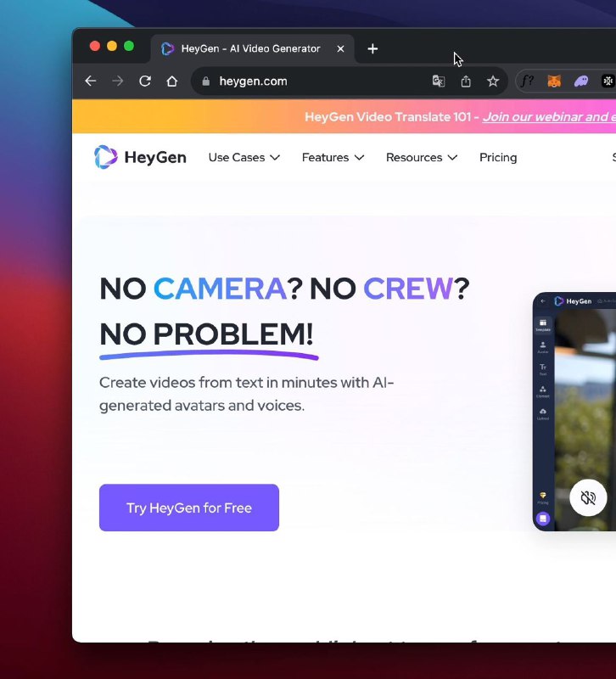Open the Pricing page
The width and height of the screenshot is (616, 679).
click(498, 158)
